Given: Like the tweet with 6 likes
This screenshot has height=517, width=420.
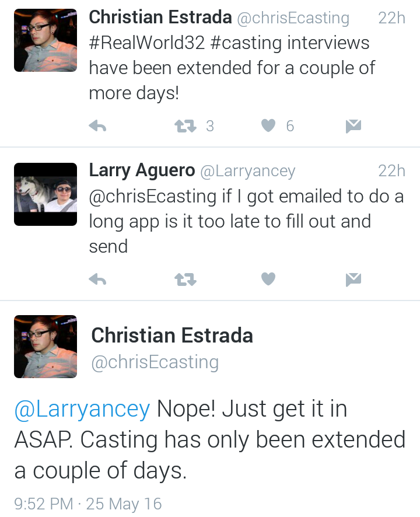Looking at the screenshot, I should [268, 125].
